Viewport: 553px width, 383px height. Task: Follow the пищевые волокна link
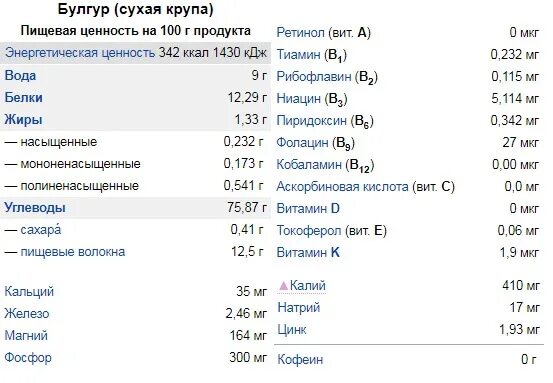pyautogui.click(x=73, y=252)
